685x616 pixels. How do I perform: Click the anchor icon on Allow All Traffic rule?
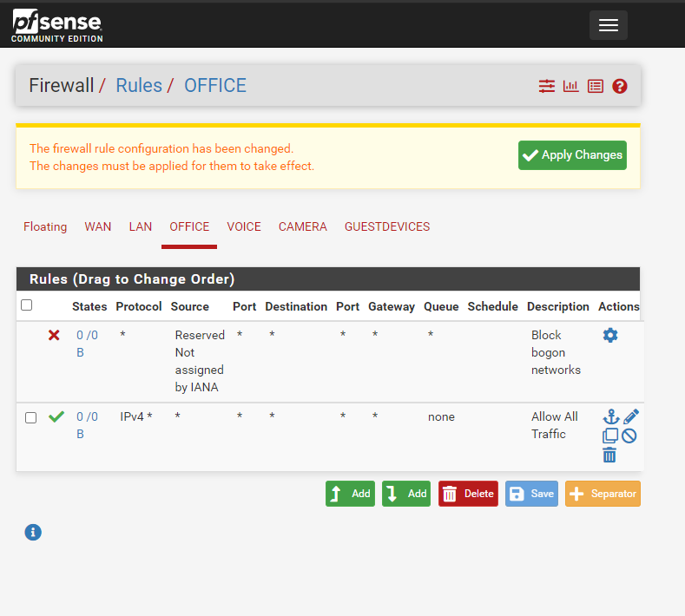tap(610, 417)
